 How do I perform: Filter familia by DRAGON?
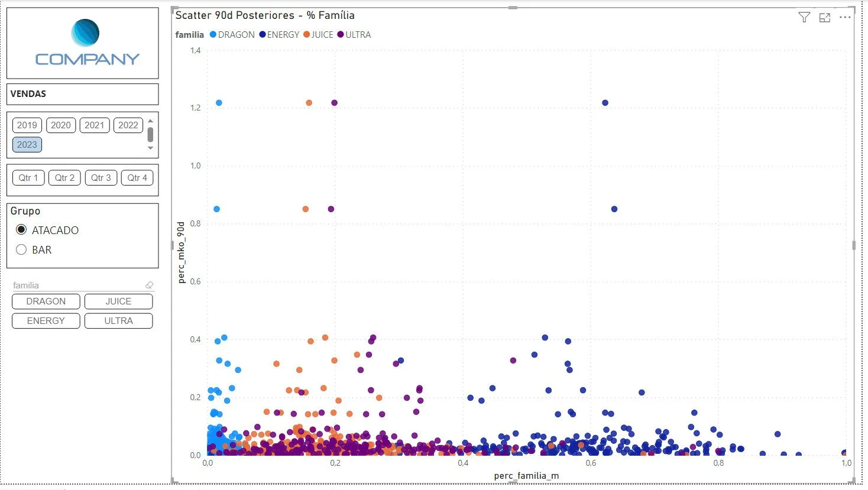[x=46, y=301]
